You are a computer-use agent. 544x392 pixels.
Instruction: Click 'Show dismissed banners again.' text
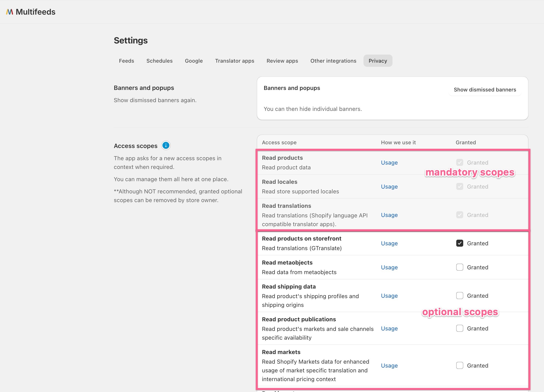point(155,100)
